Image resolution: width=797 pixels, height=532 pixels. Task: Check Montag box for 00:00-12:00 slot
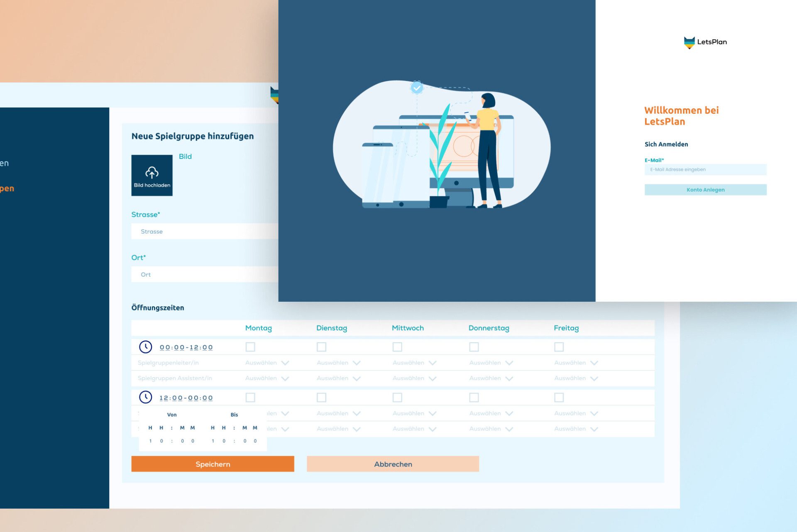[250, 347]
